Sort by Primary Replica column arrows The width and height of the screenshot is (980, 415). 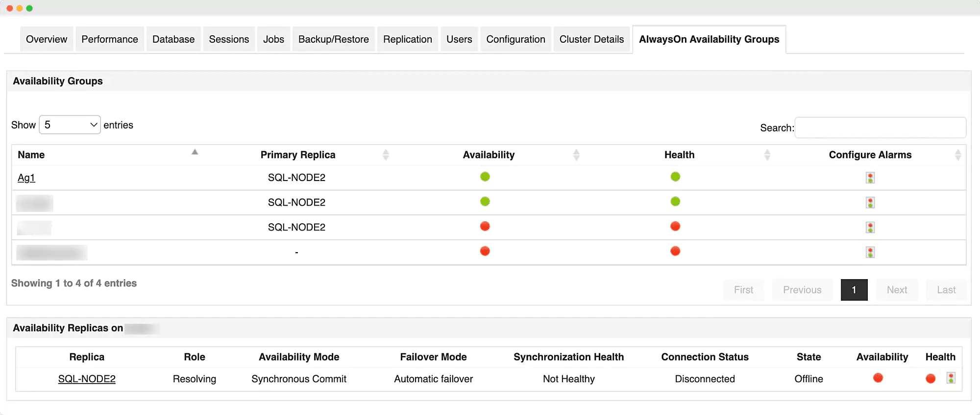click(386, 155)
